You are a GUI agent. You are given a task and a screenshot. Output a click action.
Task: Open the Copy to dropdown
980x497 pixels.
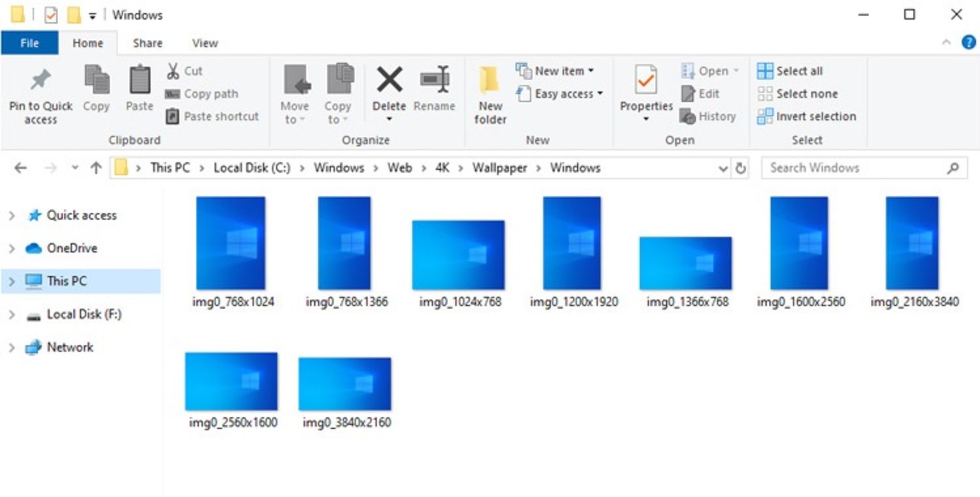click(x=338, y=95)
